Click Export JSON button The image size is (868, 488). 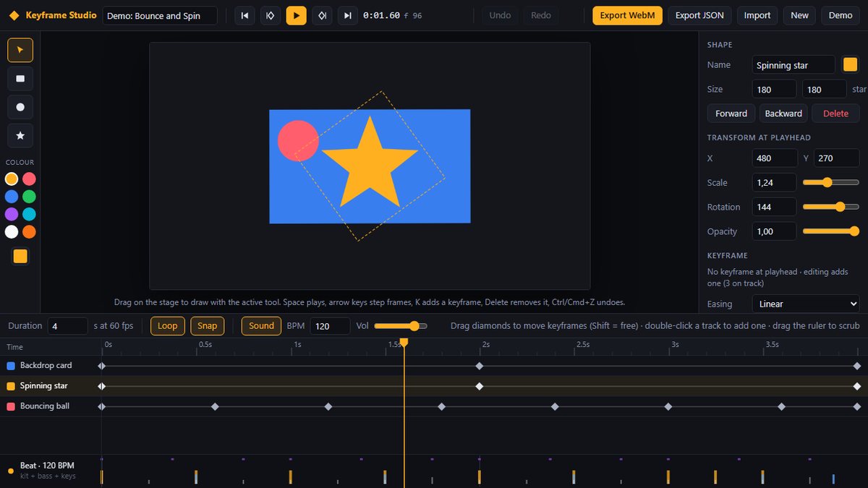(x=699, y=15)
